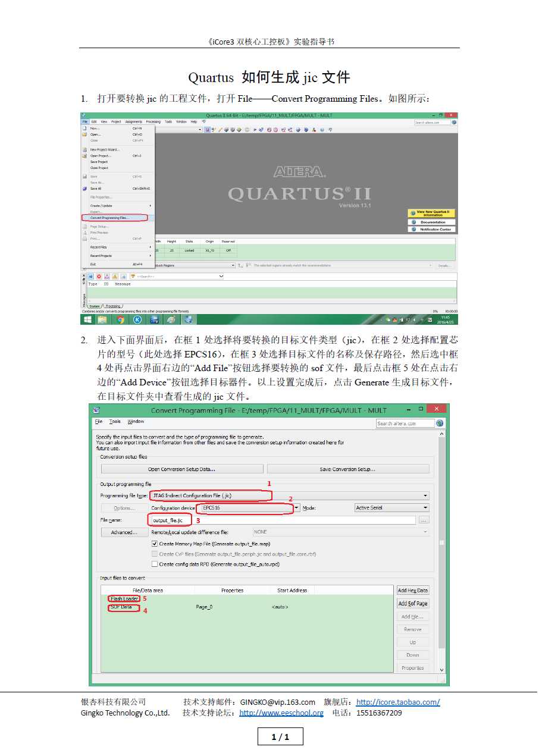Click the globe icon beside Quartus search
This screenshot has height=756, width=539.
pyautogui.click(x=453, y=123)
